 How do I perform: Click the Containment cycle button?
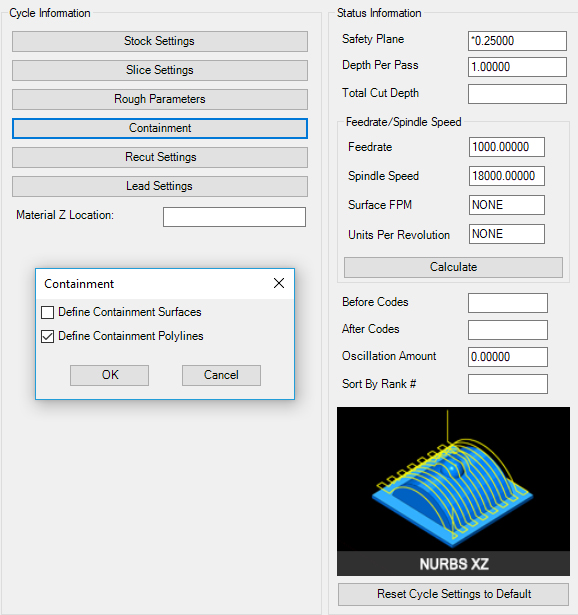click(x=160, y=128)
